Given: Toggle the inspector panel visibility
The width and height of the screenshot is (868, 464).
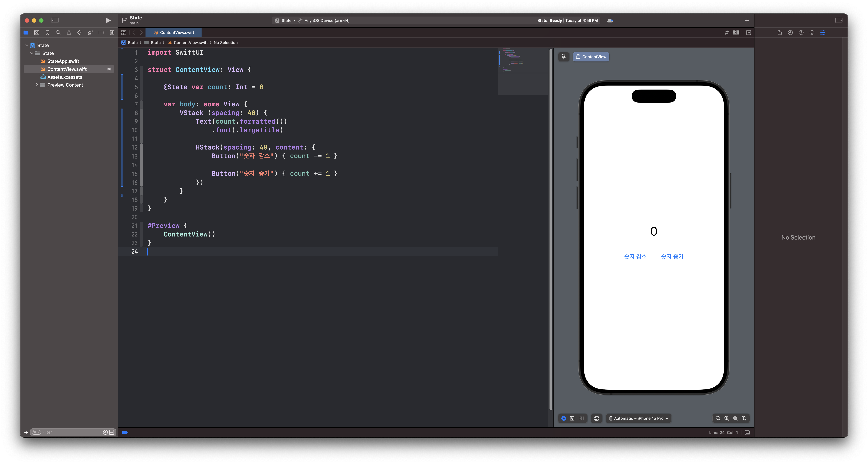Looking at the screenshot, I should (839, 20).
